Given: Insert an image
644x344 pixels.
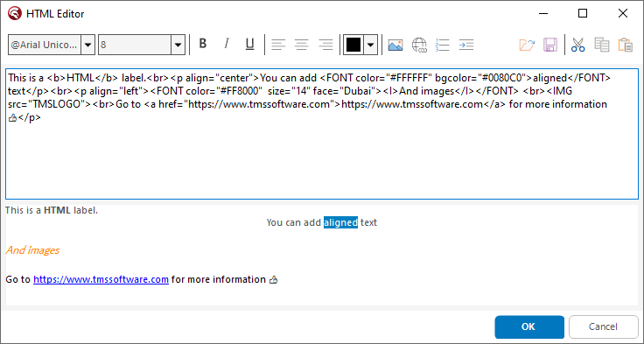Looking at the screenshot, I should (395, 45).
